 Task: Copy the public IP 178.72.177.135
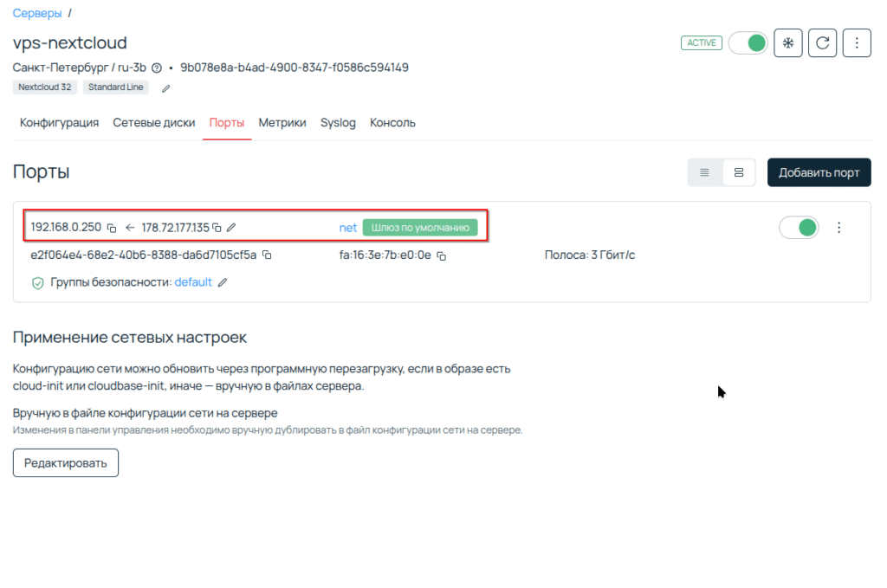coord(217,228)
